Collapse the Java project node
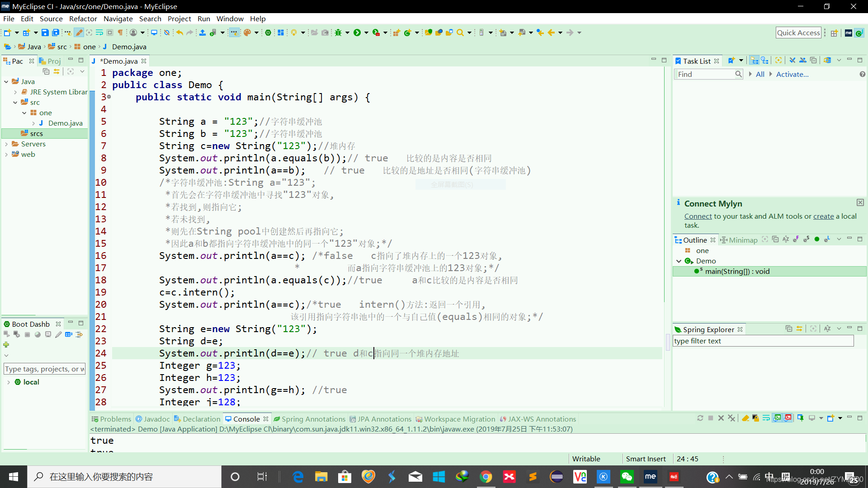868x488 pixels. 6,82
